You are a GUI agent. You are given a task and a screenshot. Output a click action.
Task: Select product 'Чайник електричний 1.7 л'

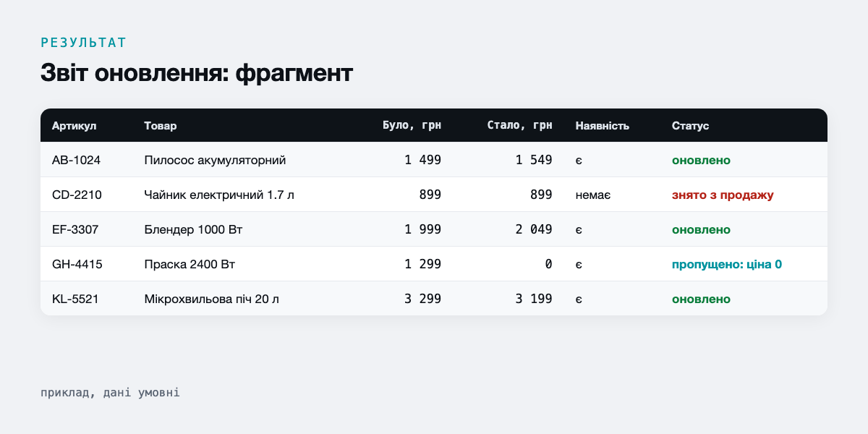[219, 195]
